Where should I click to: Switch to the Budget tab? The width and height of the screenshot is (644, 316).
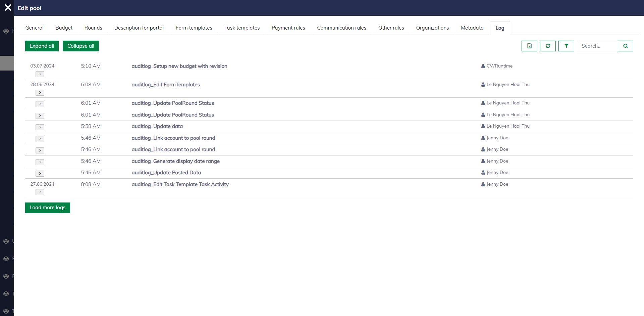[64, 28]
